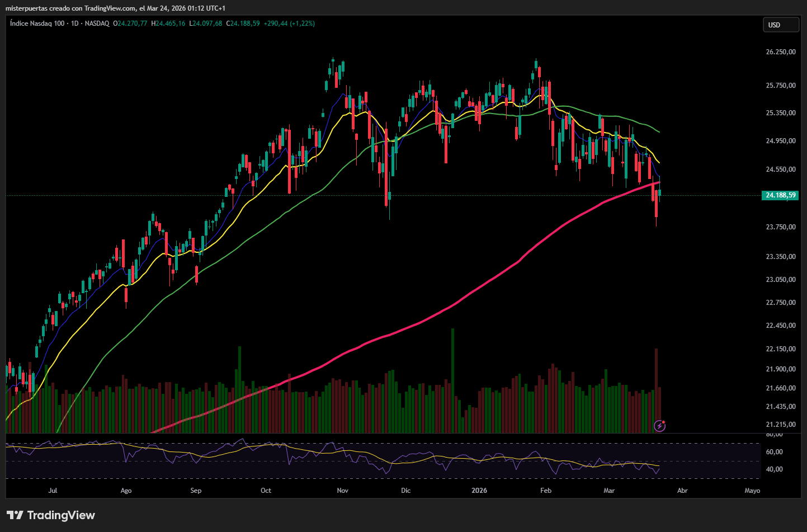Select the 1D interval label in the legend
This screenshot has width=807, height=532.
(74, 23)
